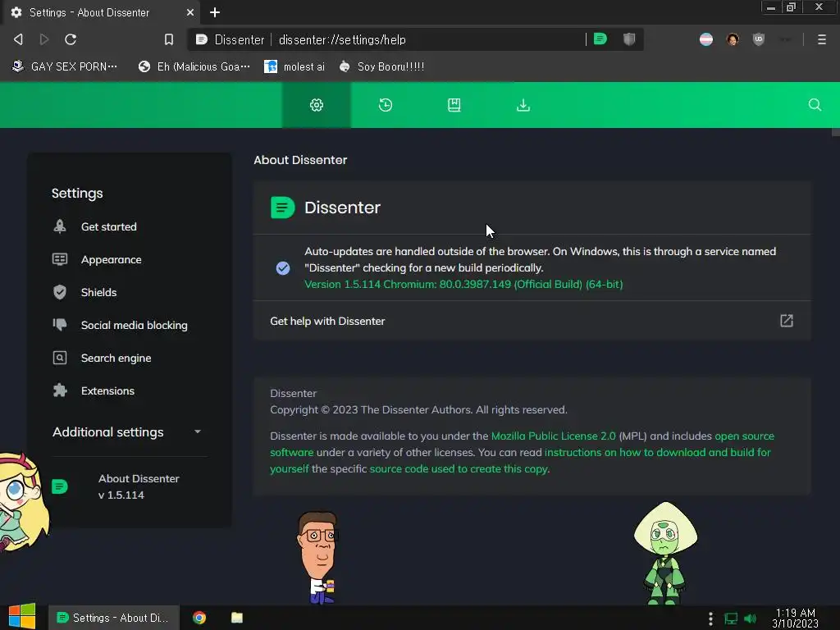The image size is (840, 630).
Task: Open the GAY SEX PORN bookmark
Action: pyautogui.click(x=65, y=66)
